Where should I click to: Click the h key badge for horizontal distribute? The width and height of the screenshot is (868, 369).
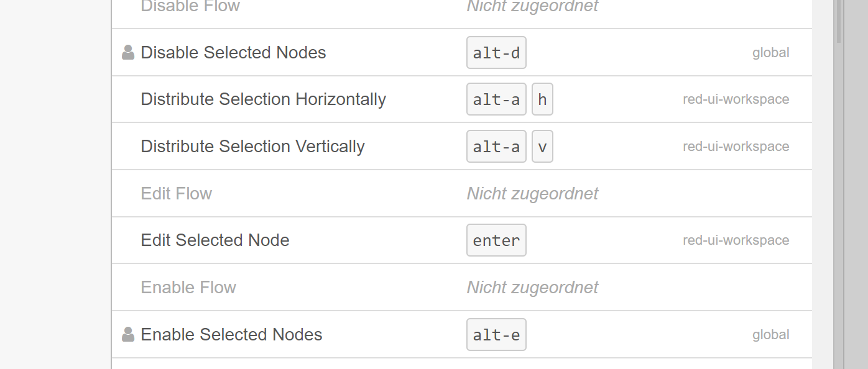point(542,99)
